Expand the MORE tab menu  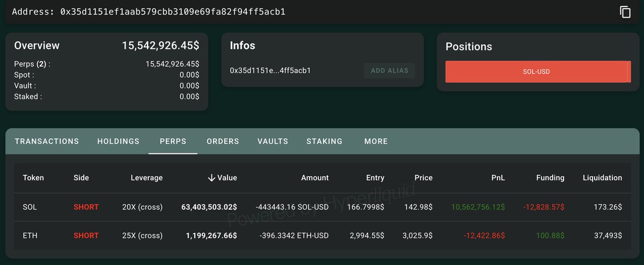pos(376,141)
